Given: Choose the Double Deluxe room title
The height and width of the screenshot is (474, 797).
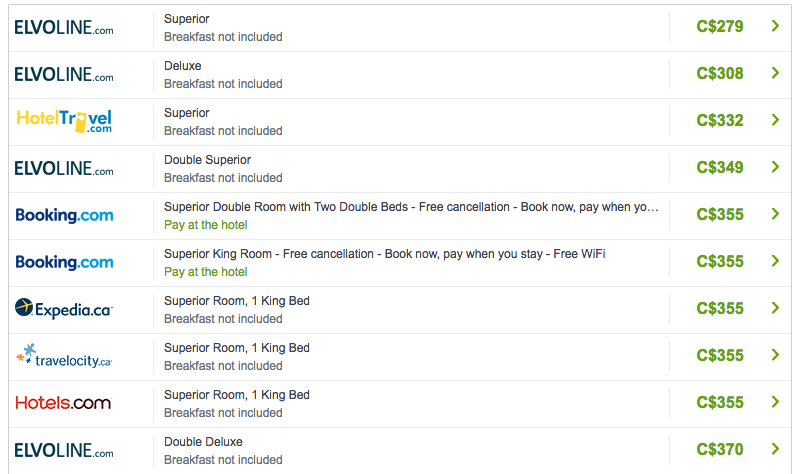Looking at the screenshot, I should (203, 442).
